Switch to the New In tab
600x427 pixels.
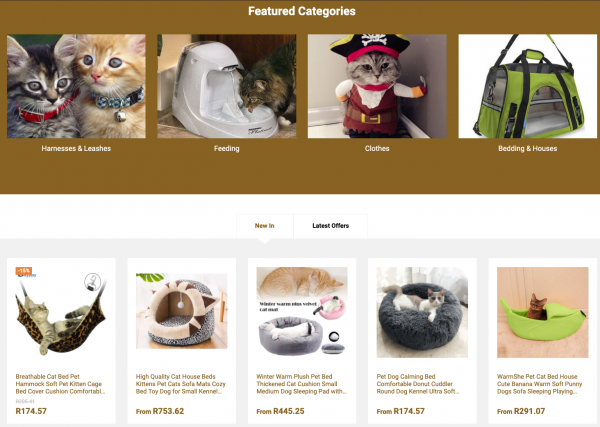point(265,226)
